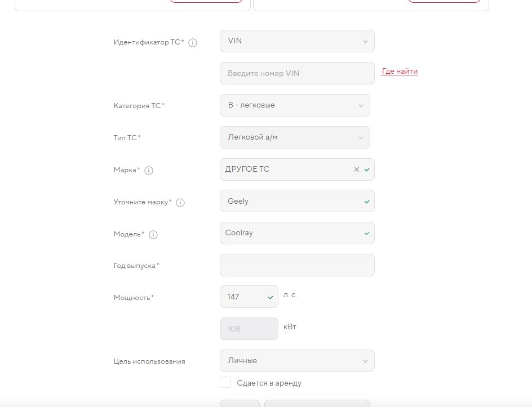Image resolution: width=532 pixels, height=407 pixels.
Task: Expand Цель использования dropdown Личные
Action: pyautogui.click(x=297, y=361)
